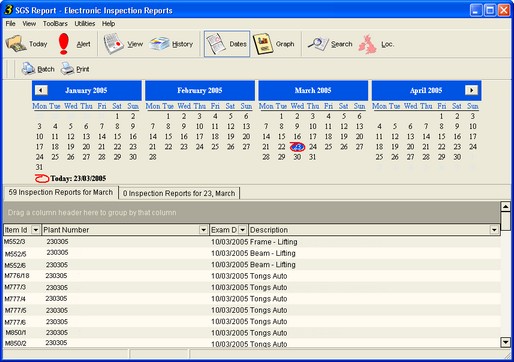Click the January 2005 month title
514x362 pixels.
[86, 90]
